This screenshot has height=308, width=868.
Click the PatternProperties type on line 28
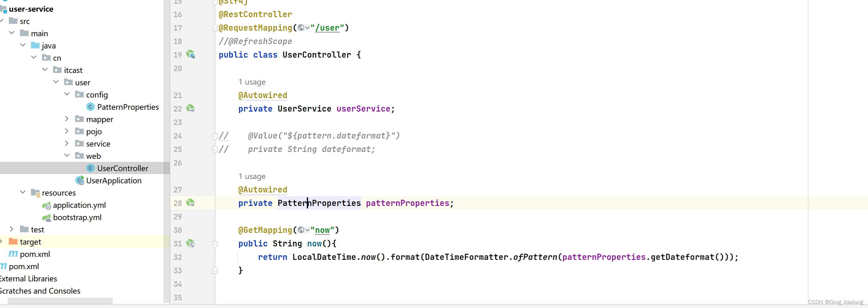click(x=319, y=203)
